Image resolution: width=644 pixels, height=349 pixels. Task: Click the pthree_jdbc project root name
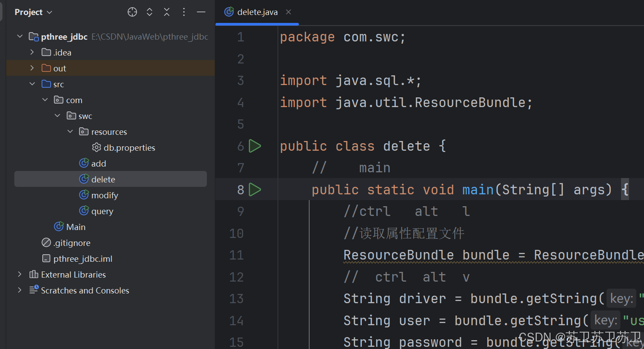pos(64,37)
